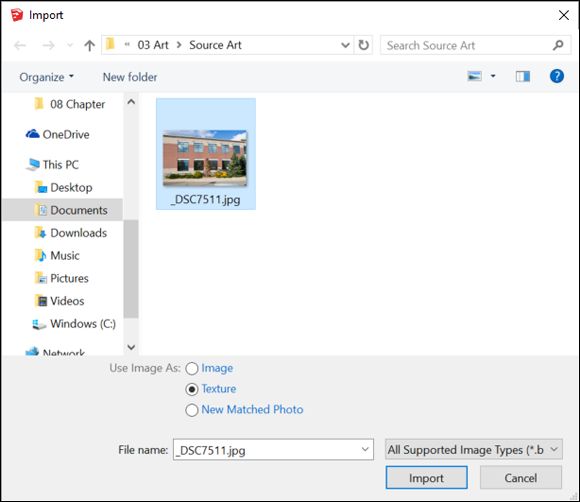Open the view options dropdown arrow
This screenshot has height=502, width=580.
493,76
